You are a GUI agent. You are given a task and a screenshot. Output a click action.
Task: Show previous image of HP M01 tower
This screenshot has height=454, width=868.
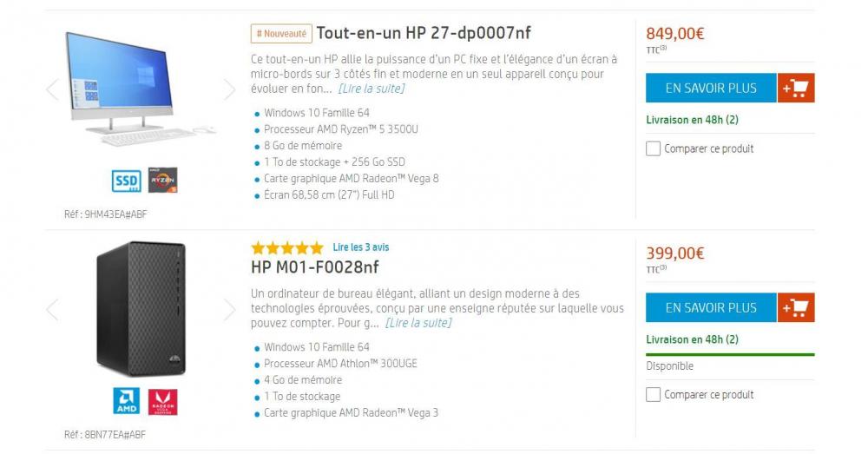tap(52, 309)
